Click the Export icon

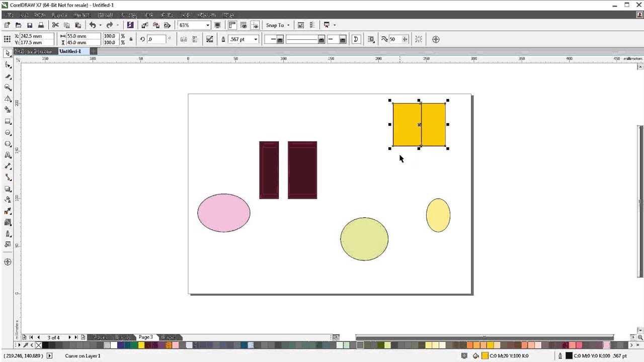(x=156, y=25)
